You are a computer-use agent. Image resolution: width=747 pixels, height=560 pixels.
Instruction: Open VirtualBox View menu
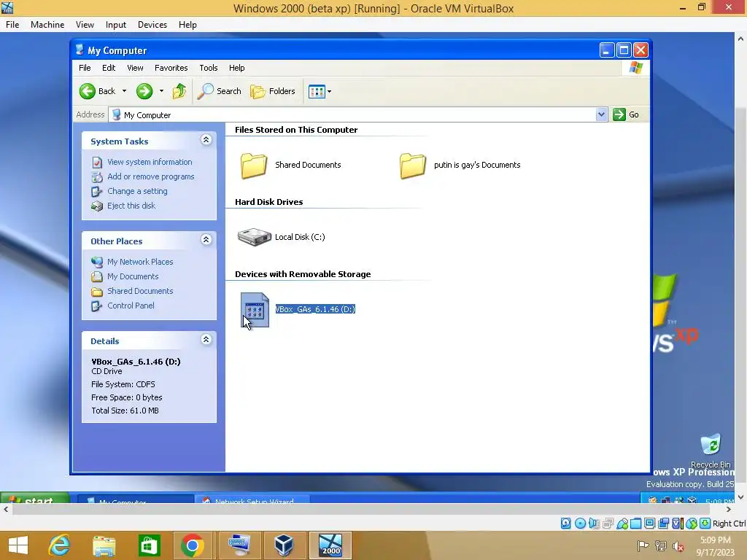click(x=85, y=25)
